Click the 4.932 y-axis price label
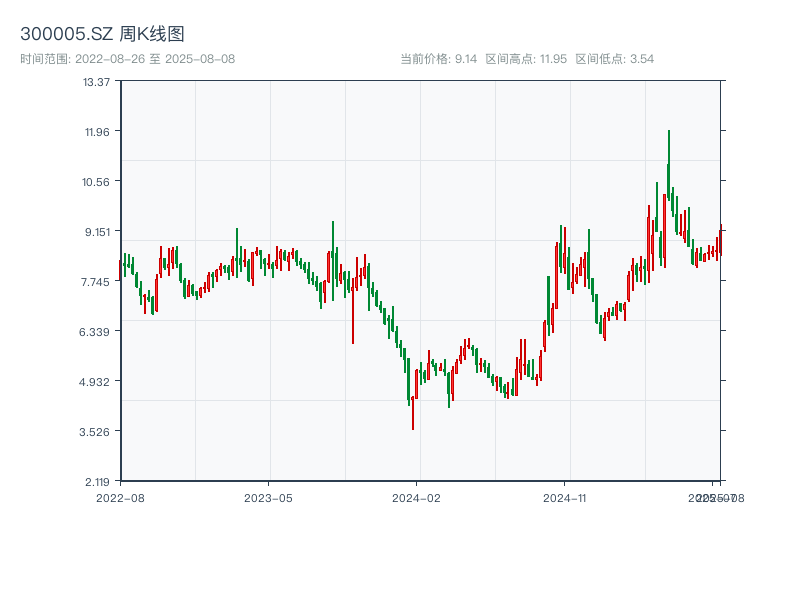800x600 pixels. (96, 381)
